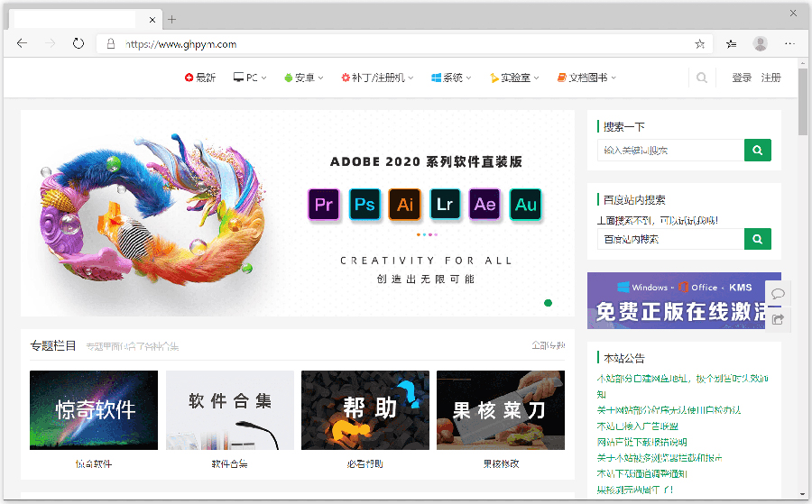The width and height of the screenshot is (812, 504).
Task: Click the 登录 login link
Action: (x=742, y=78)
